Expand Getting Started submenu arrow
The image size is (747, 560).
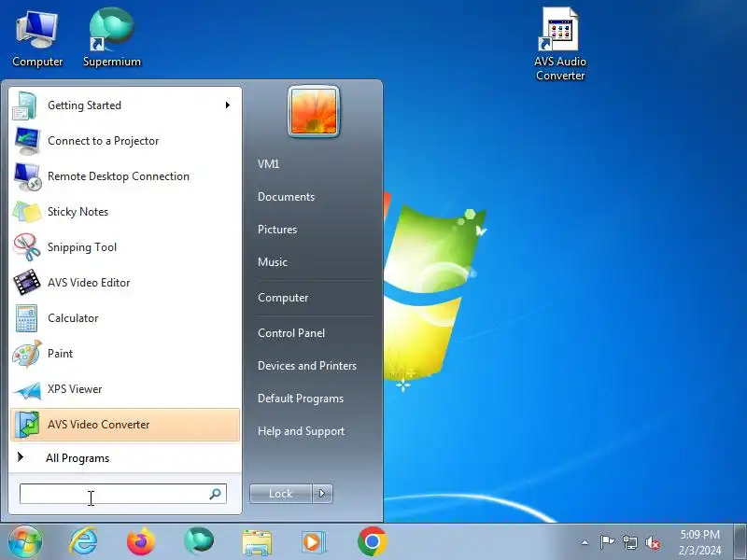pos(228,105)
